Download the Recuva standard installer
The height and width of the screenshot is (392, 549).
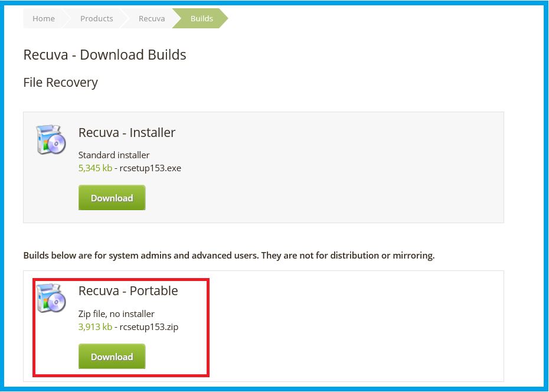click(x=112, y=198)
